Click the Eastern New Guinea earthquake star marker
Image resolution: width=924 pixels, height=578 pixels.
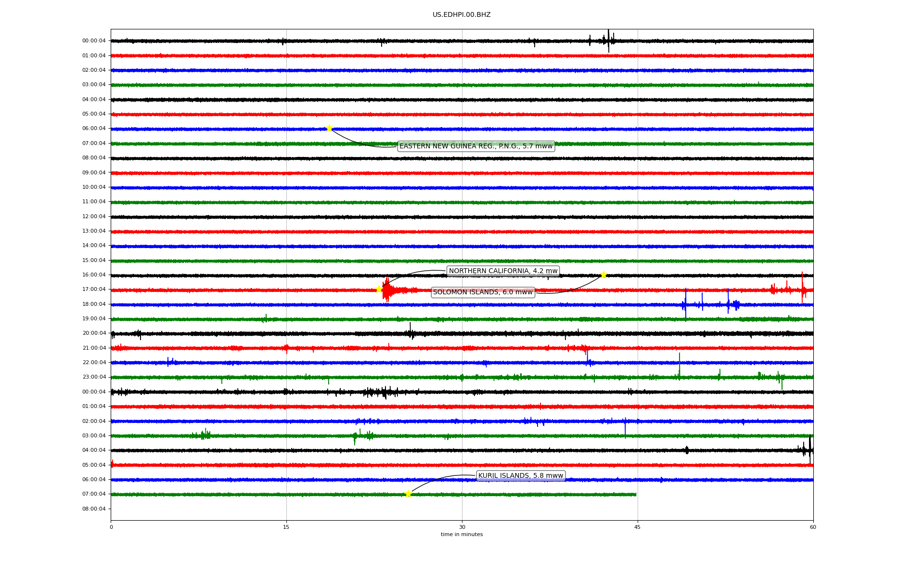(x=329, y=128)
